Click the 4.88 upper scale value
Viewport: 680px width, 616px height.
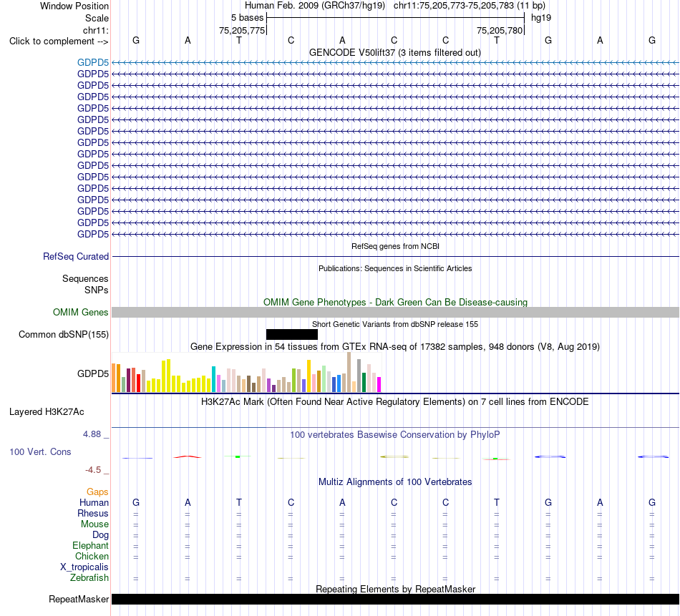click(92, 434)
